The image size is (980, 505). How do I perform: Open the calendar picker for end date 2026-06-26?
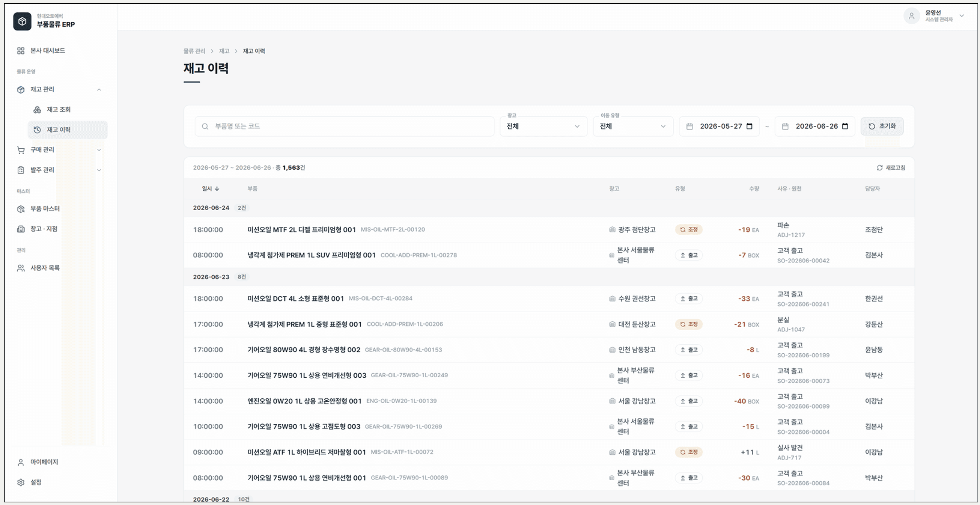pyautogui.click(x=845, y=127)
